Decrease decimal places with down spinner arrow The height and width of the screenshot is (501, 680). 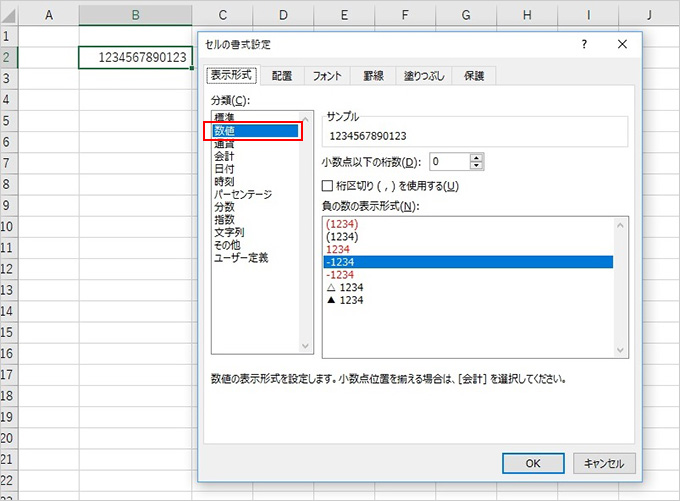click(476, 165)
